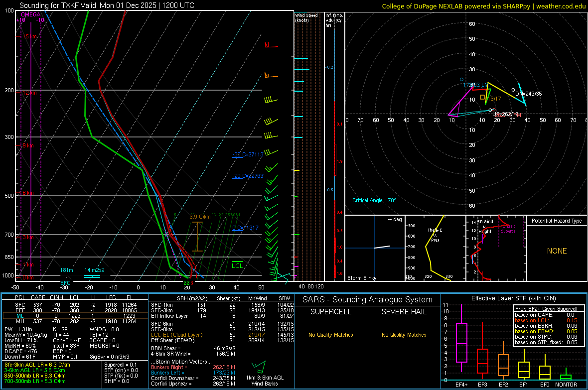Click the '-20 C=22763'' level label
This screenshot has width=588, height=390.
pos(248,176)
